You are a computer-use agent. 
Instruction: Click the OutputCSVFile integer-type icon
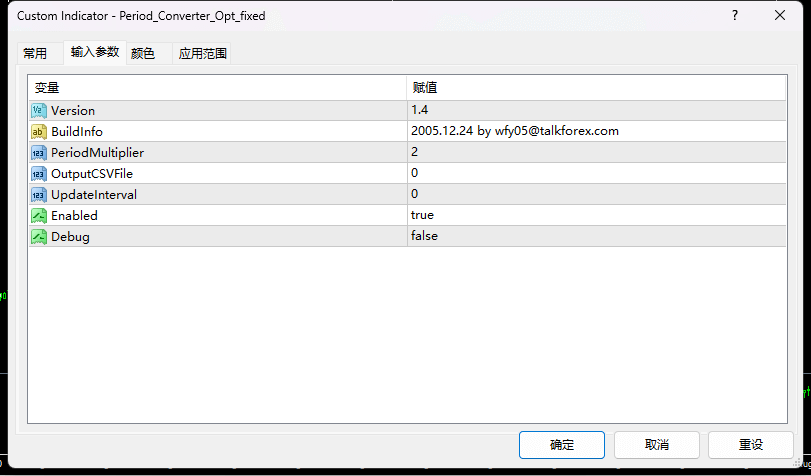click(39, 174)
